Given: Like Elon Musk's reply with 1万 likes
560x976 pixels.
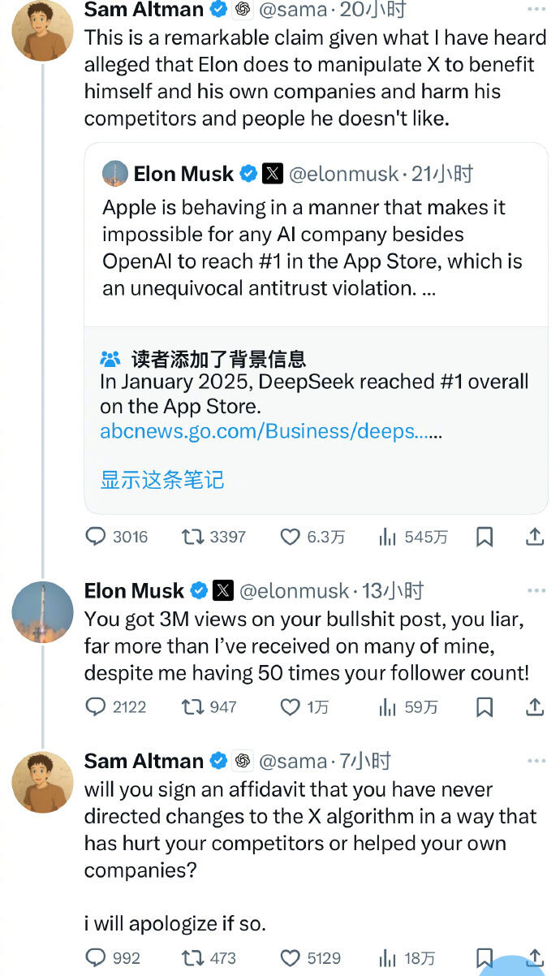Looking at the screenshot, I should [x=291, y=707].
